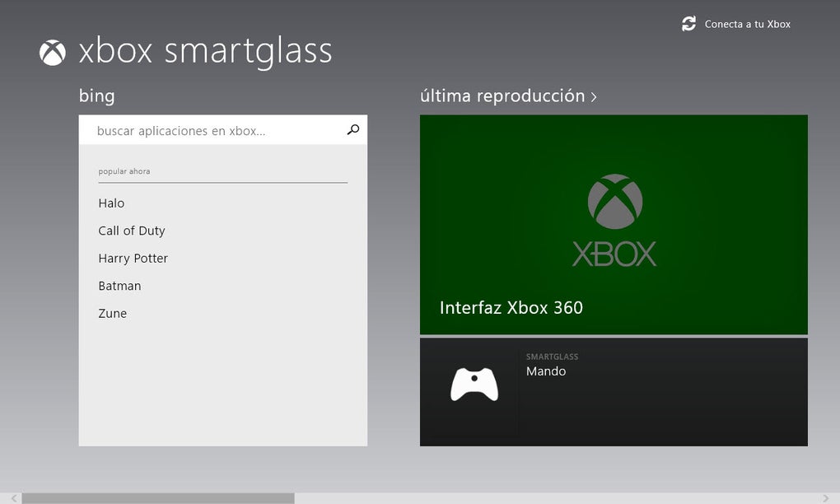Image resolution: width=840 pixels, height=504 pixels.
Task: Click the XBOX wordmark in the green tile
Action: [x=614, y=254]
